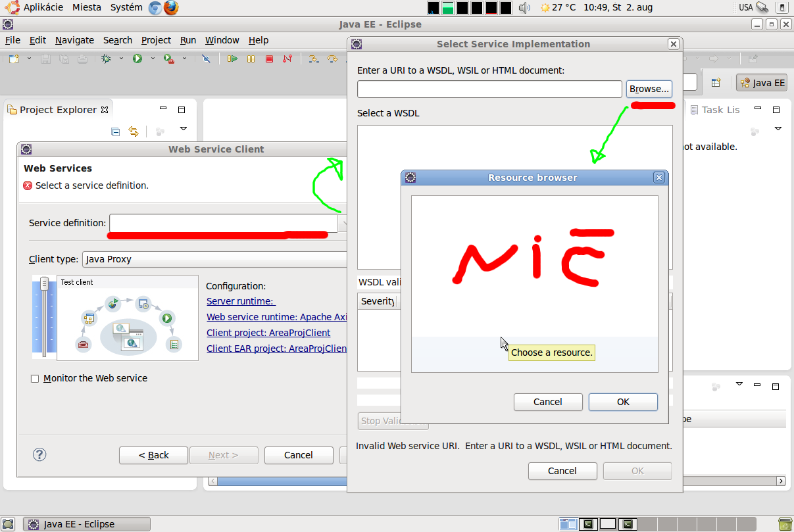Open the Edit menu
794x532 pixels.
coord(38,40)
